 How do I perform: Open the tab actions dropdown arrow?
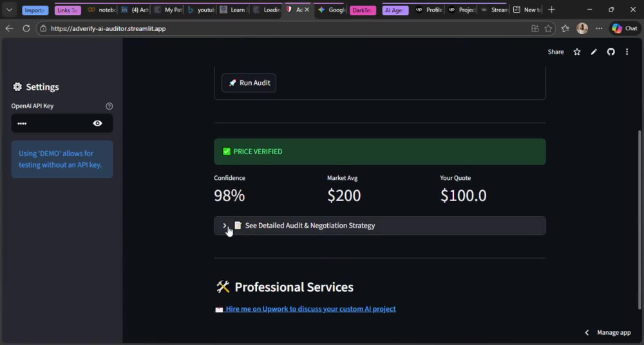[x=10, y=10]
